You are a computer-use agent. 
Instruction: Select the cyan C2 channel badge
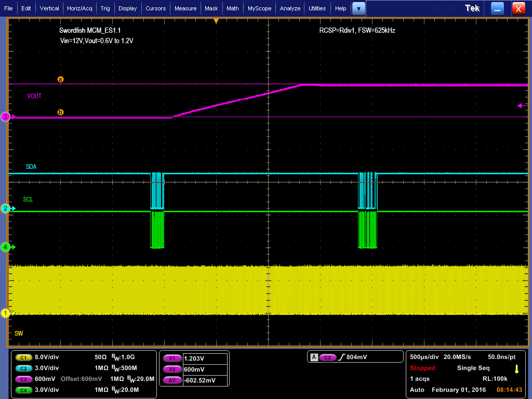(23, 368)
